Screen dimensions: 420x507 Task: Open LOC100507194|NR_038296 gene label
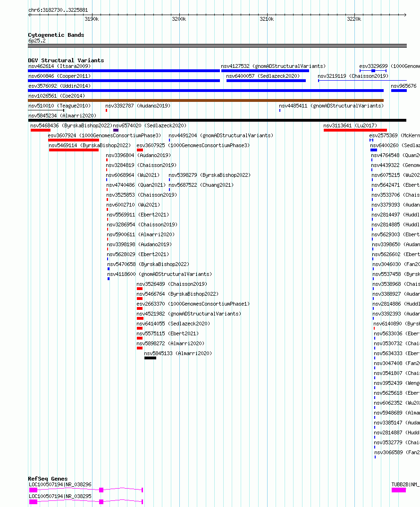click(60, 484)
